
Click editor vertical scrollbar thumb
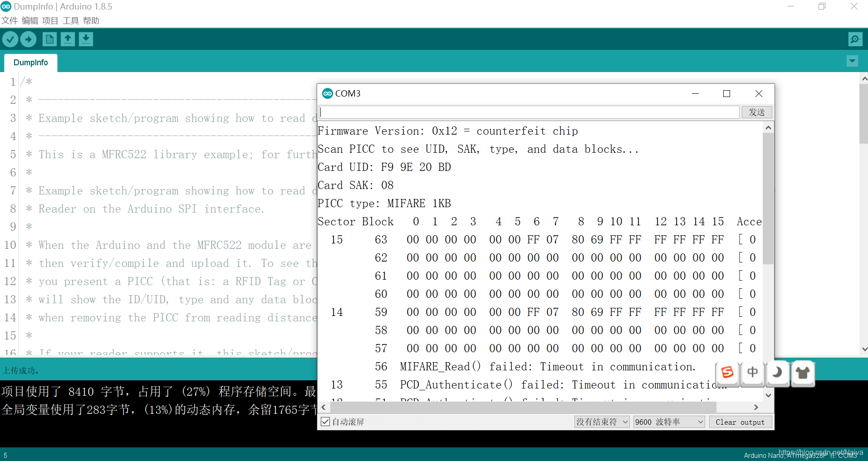863,113
